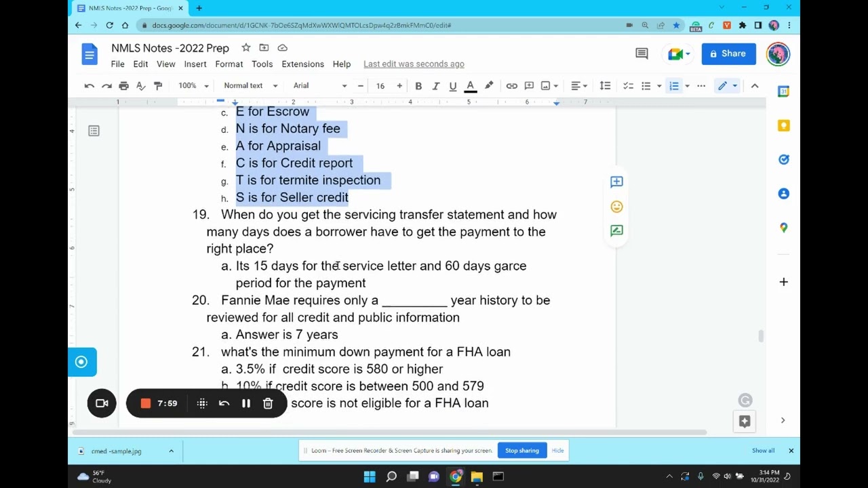Open line and paragraph spacing options
Screen dimensions: 868x488
click(605, 86)
